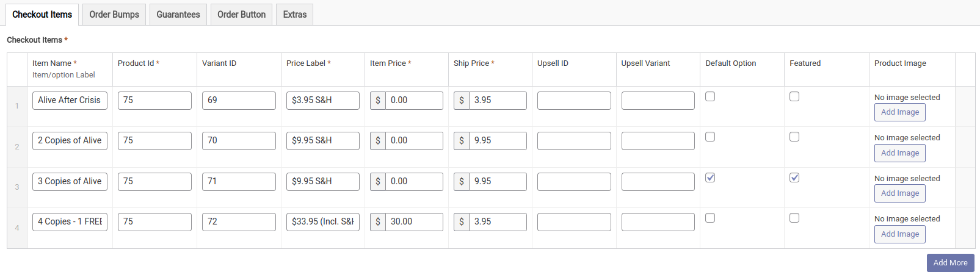Focus the Variant ID field containing 70
This screenshot has height=280, width=980.
pyautogui.click(x=239, y=141)
